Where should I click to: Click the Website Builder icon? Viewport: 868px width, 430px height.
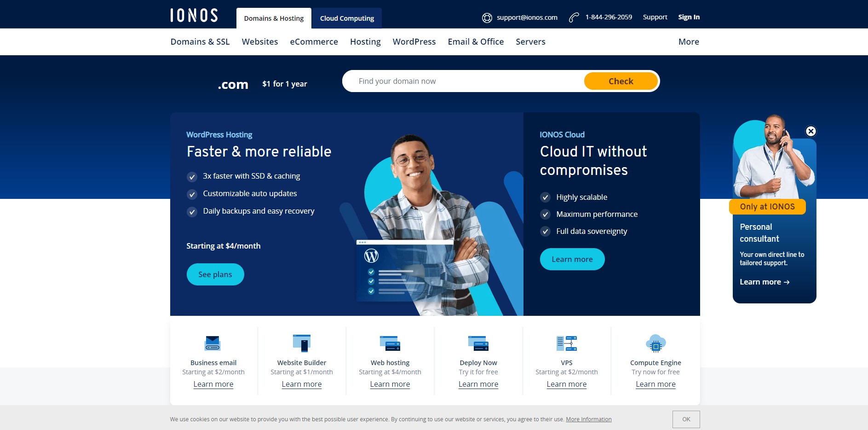pyautogui.click(x=302, y=343)
